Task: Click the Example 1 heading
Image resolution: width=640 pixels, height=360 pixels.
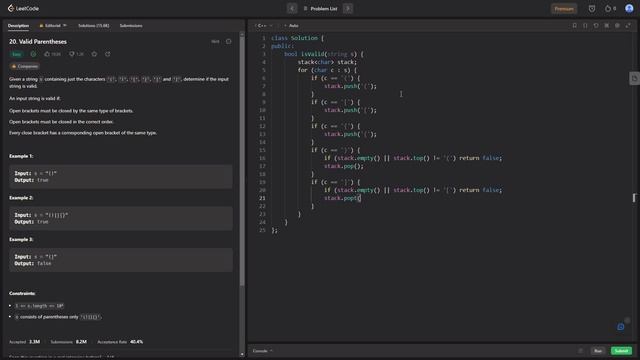Action: (x=21, y=156)
